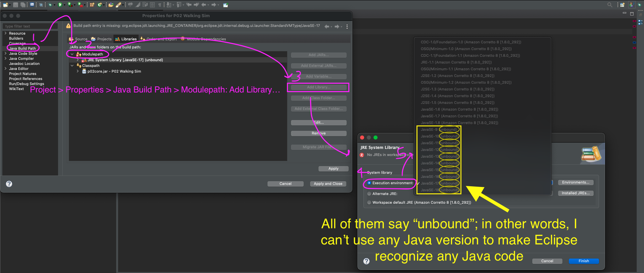
Task: Click Cancel in the Properties dialog
Action: [285, 184]
